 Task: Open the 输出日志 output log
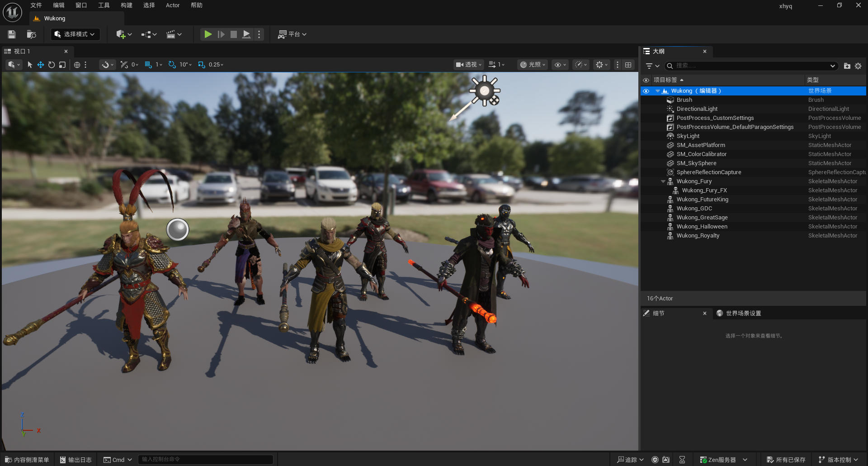click(76, 460)
